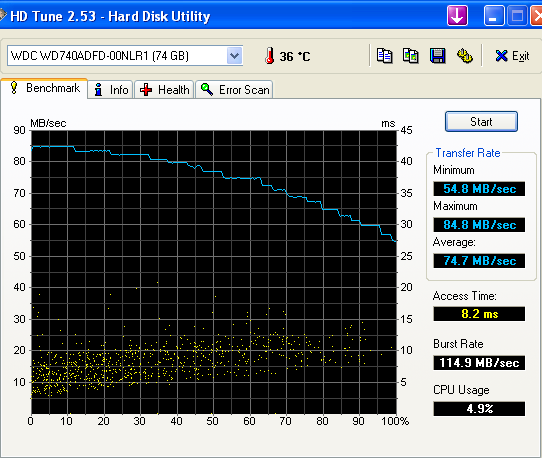This screenshot has height=458, width=542.
Task: Click the Access Time 8.2 ms field
Action: click(x=479, y=314)
